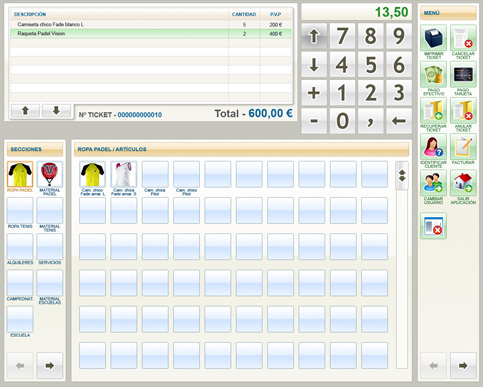Click Salir Aplicación house icon

pyautogui.click(x=463, y=183)
